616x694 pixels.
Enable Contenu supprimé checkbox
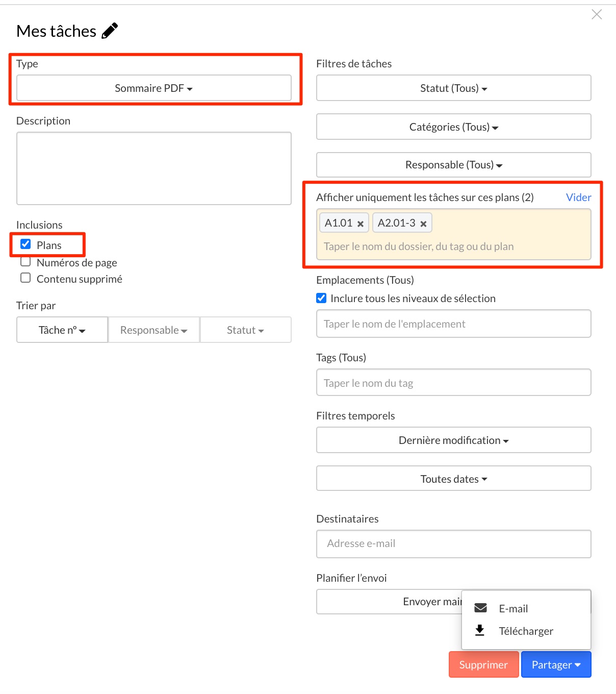pos(25,278)
